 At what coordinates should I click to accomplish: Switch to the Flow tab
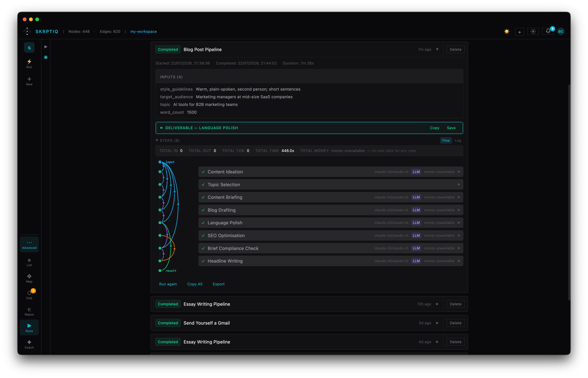pos(446,140)
